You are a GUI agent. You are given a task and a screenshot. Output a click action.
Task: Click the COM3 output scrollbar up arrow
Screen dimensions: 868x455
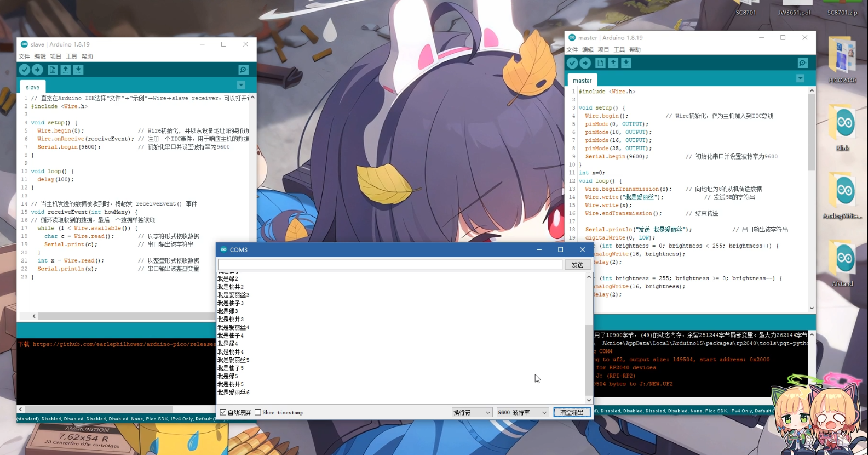[589, 277]
